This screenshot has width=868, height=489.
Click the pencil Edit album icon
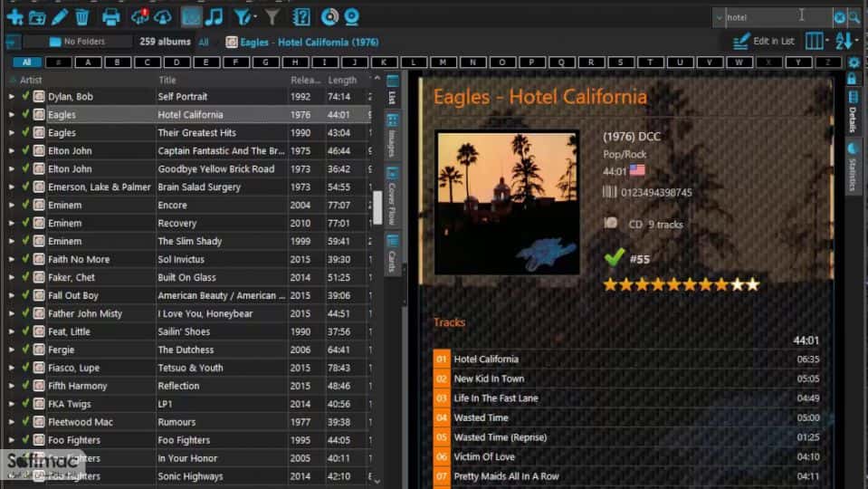[59, 17]
